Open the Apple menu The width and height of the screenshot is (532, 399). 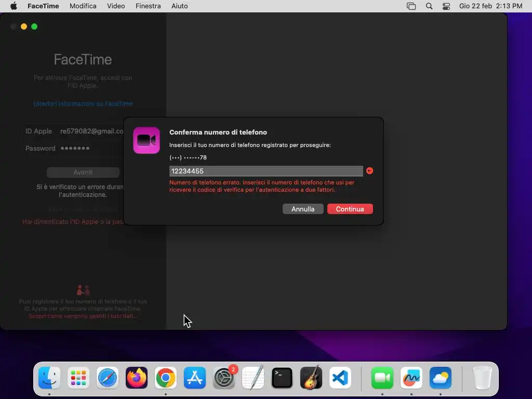click(14, 6)
